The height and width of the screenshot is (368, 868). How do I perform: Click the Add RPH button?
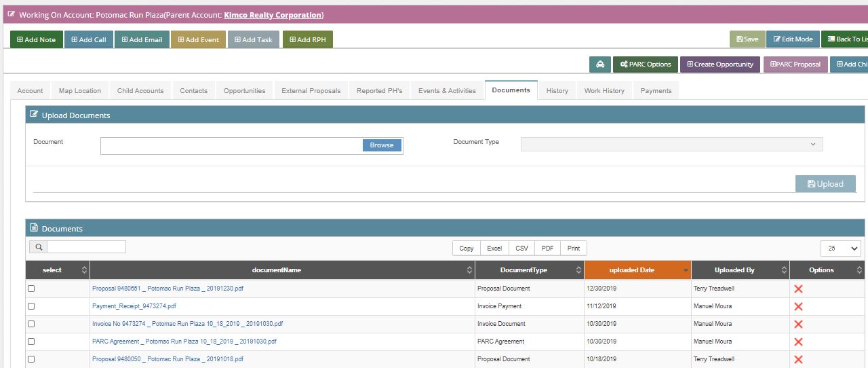coord(307,39)
